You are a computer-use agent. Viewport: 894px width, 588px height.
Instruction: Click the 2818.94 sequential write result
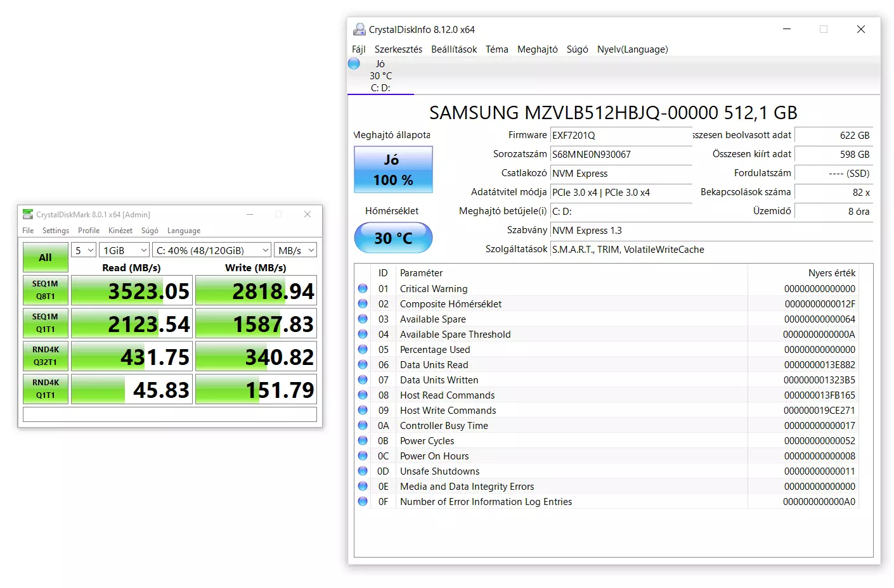coord(256,291)
